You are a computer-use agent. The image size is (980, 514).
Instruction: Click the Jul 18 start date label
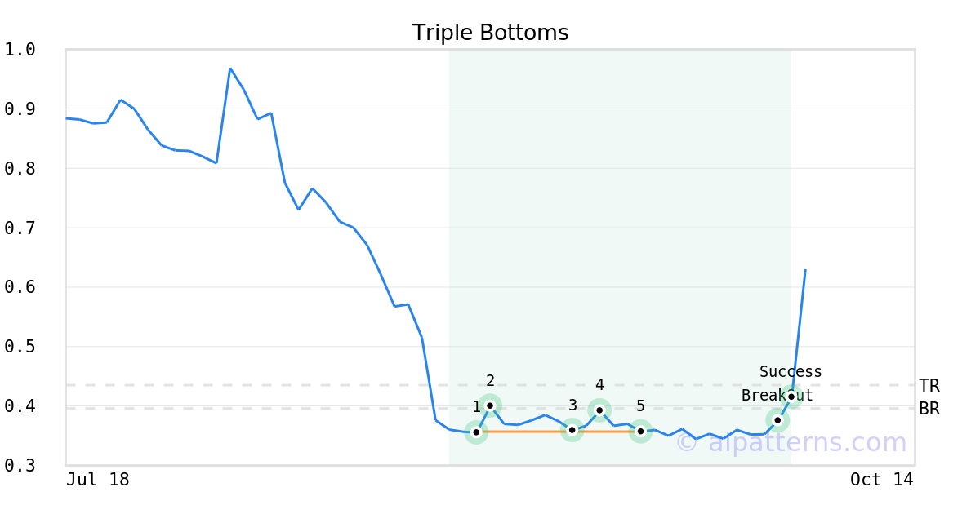pyautogui.click(x=98, y=479)
